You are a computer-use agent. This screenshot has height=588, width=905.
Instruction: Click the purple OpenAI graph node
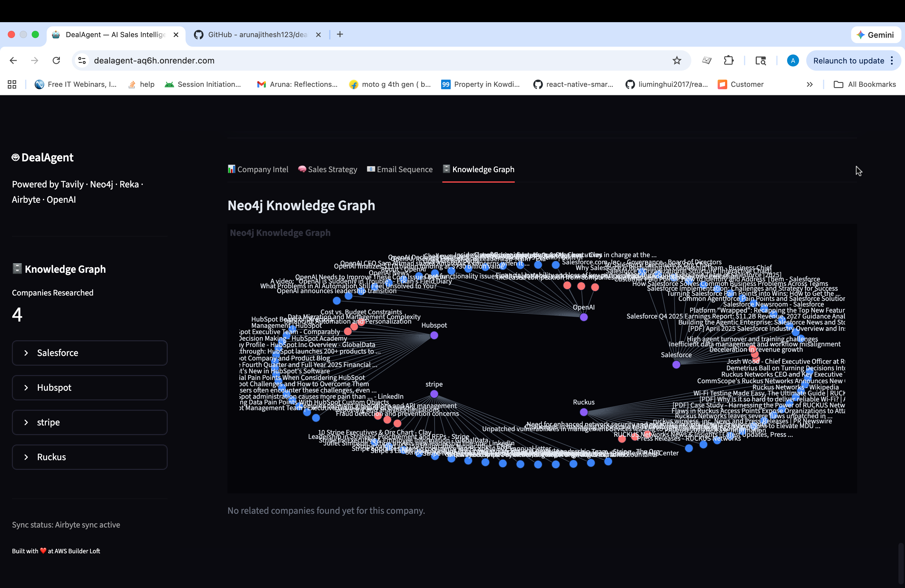point(584,317)
